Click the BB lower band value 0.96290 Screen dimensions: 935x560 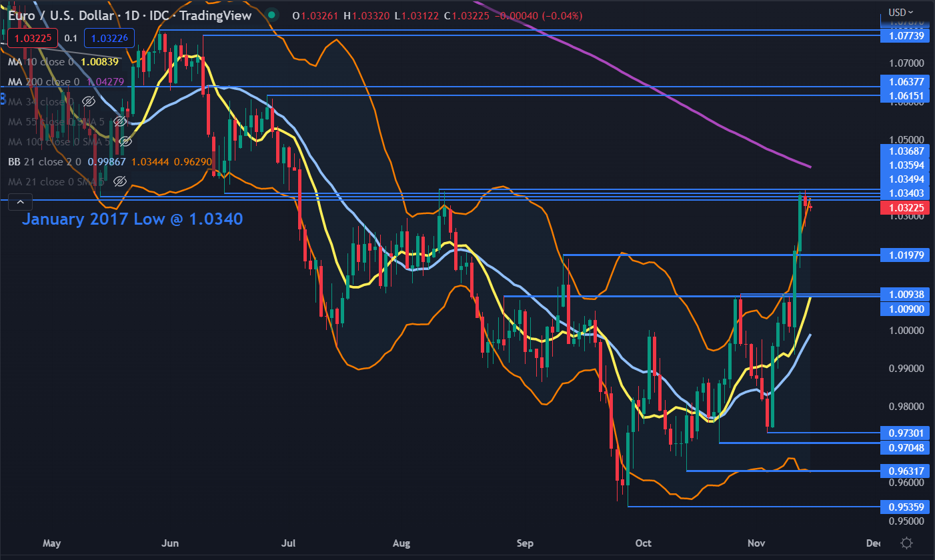[194, 161]
